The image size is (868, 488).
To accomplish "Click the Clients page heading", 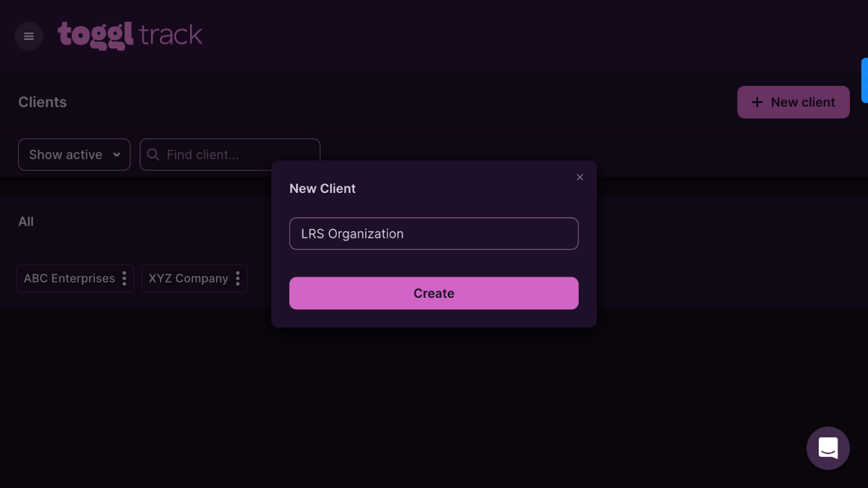I will (x=42, y=102).
